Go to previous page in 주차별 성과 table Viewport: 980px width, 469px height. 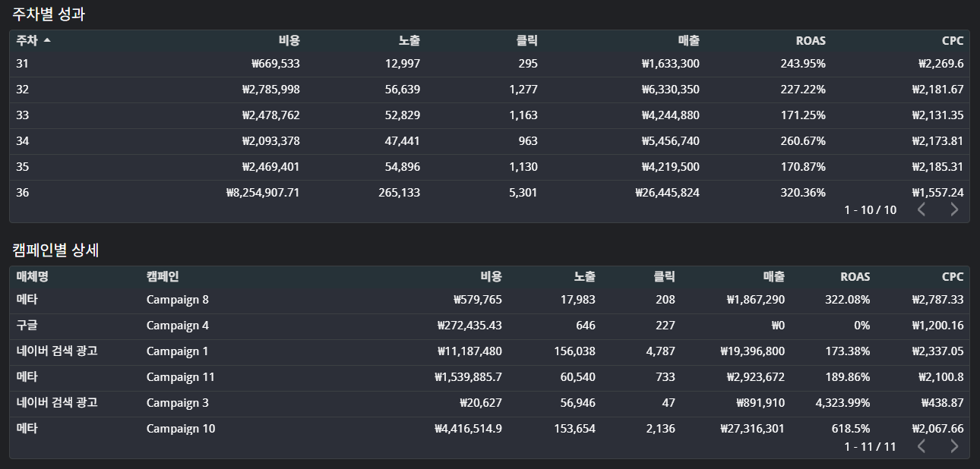pos(922,209)
